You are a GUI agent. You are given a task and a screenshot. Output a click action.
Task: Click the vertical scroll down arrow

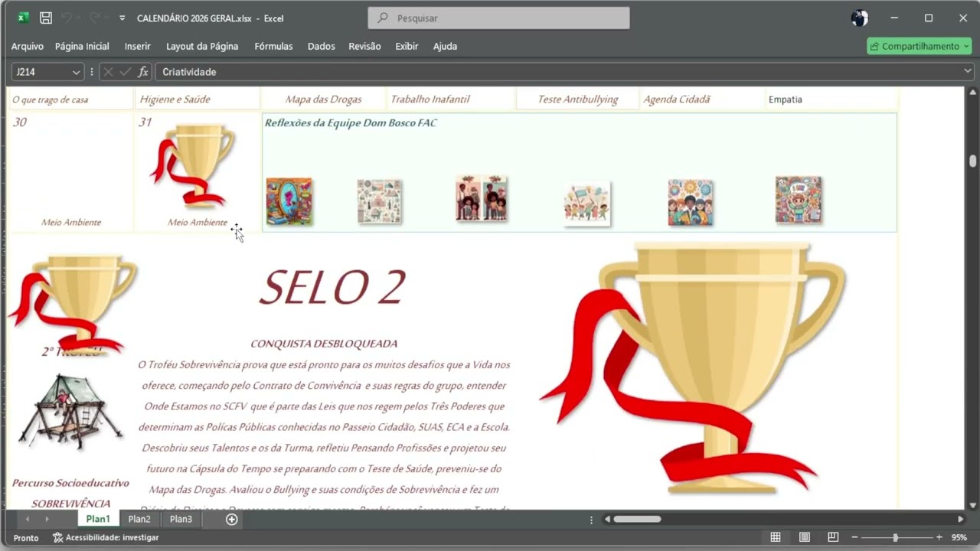click(973, 505)
